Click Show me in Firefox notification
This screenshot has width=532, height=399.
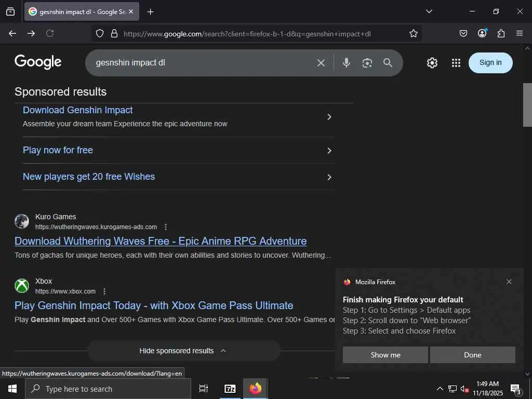click(385, 355)
